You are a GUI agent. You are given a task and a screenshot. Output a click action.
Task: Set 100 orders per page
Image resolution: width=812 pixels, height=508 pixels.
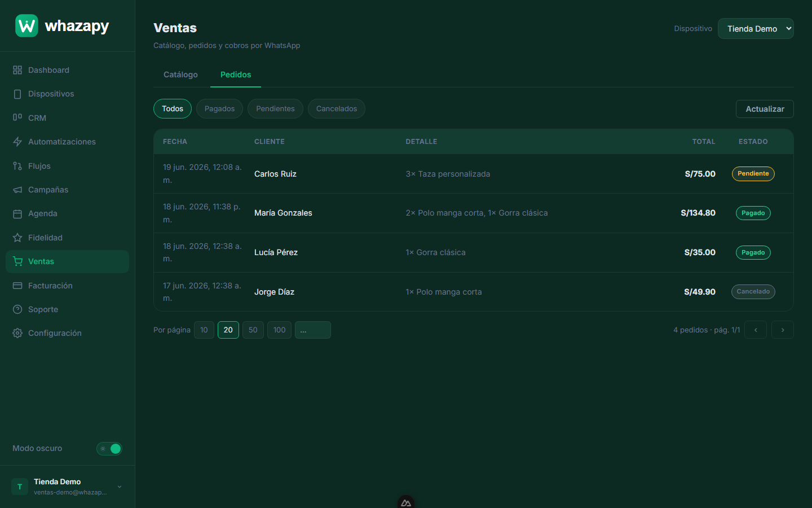(280, 330)
